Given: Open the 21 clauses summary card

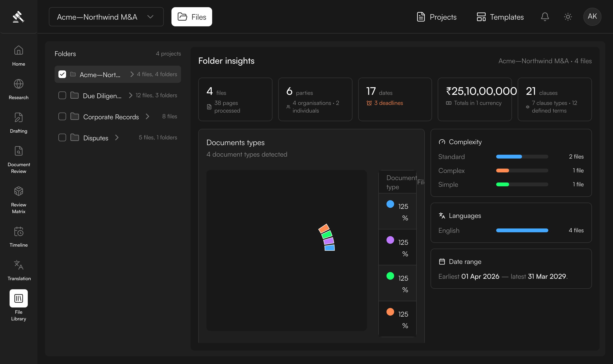Looking at the screenshot, I should coord(555,99).
